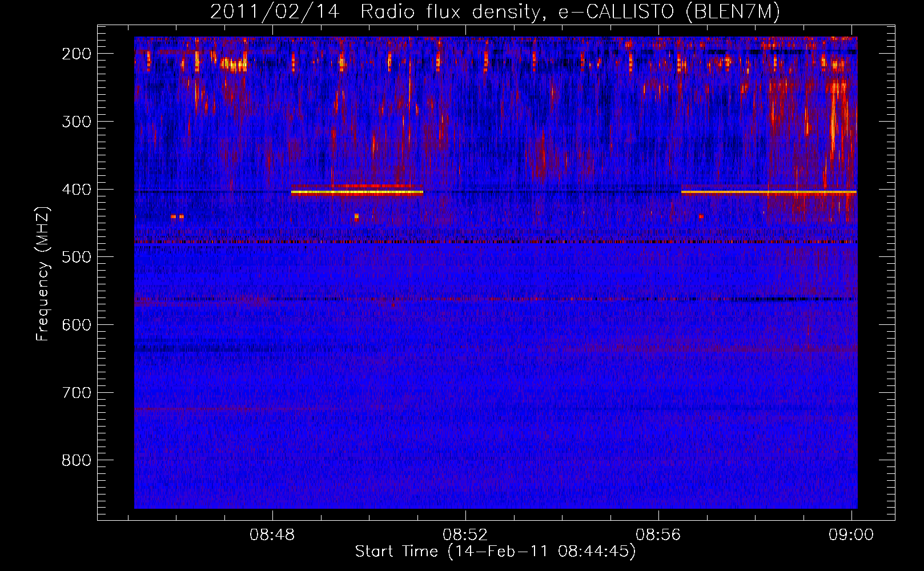Click the 08:48 time tick label

[272, 535]
